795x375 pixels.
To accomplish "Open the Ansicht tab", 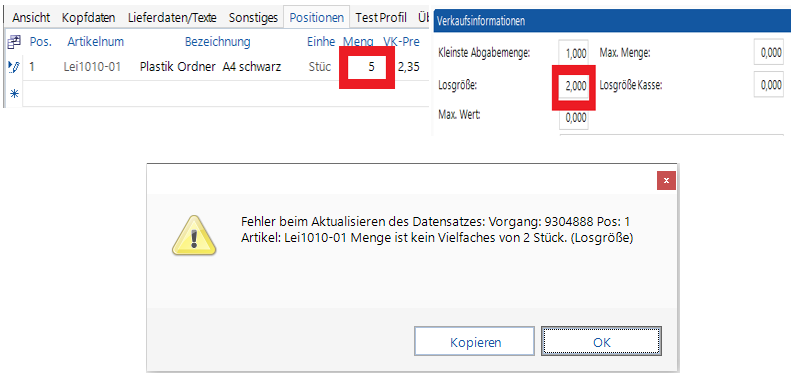I will 31,18.
